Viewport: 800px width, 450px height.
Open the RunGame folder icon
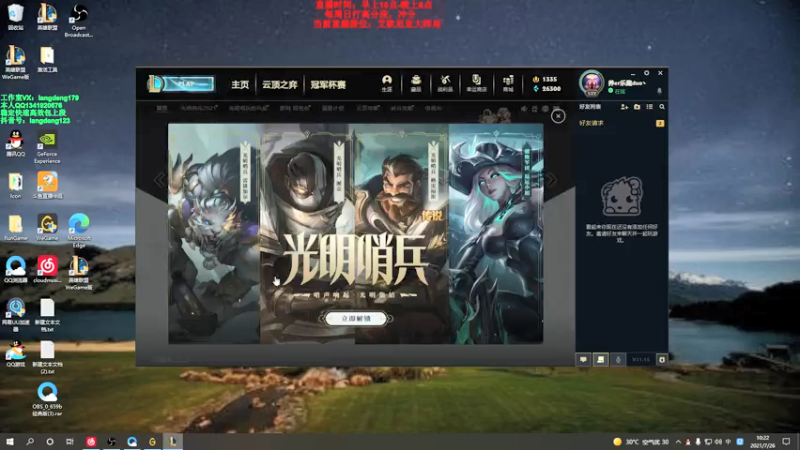click(x=16, y=227)
